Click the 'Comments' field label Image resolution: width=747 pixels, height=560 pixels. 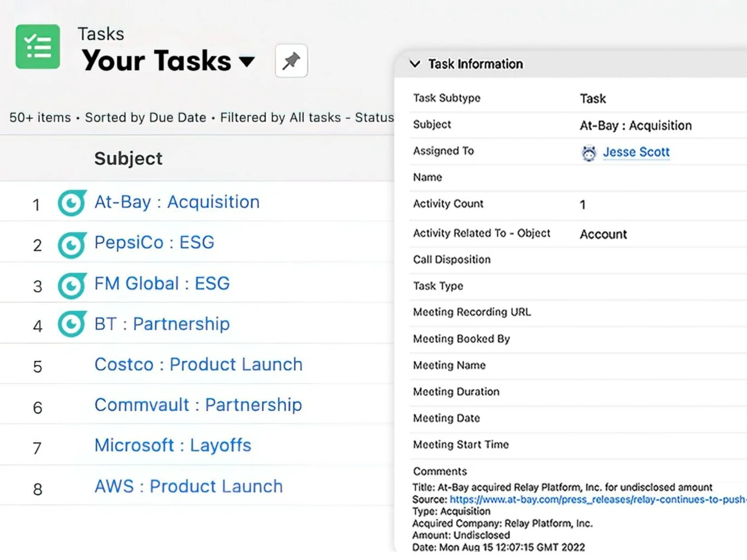(440, 471)
